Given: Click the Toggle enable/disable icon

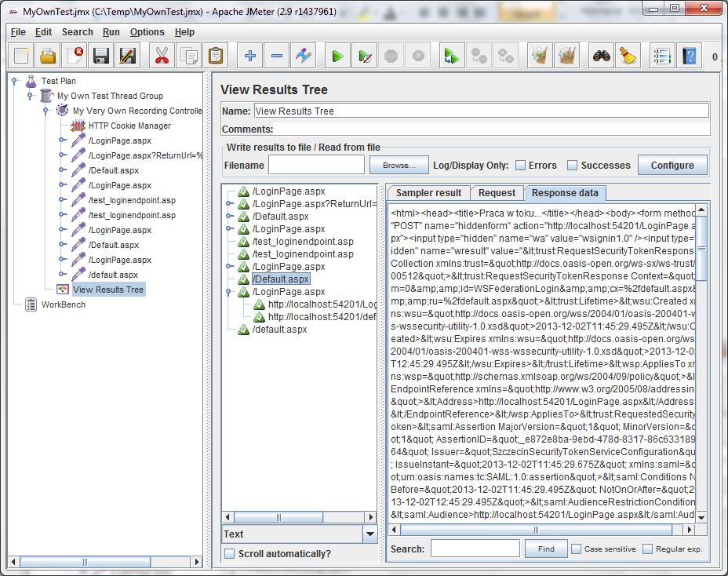Looking at the screenshot, I should (304, 57).
